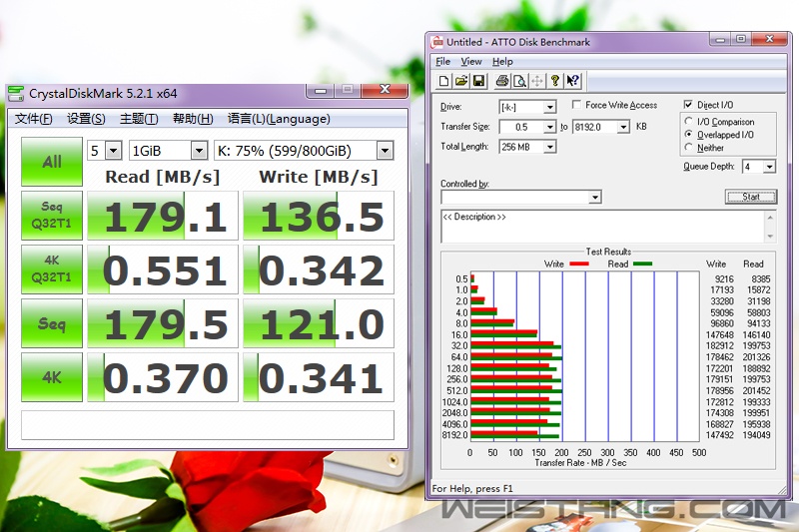Click the green All button in CrystalDiskMark
Viewport: 799px width, 532px height.
tap(52, 162)
